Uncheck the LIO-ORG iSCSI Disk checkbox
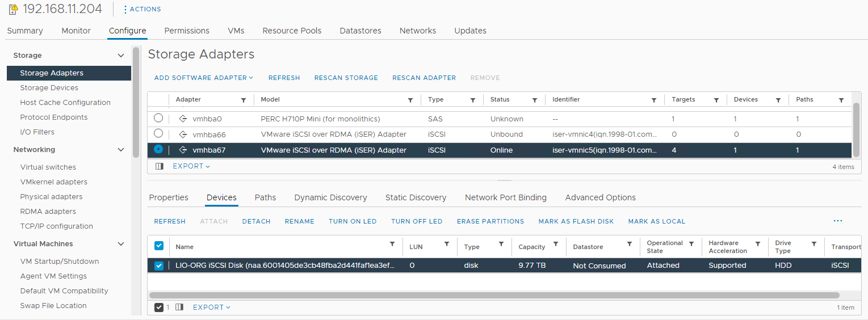The height and width of the screenshot is (320, 868). (159, 266)
